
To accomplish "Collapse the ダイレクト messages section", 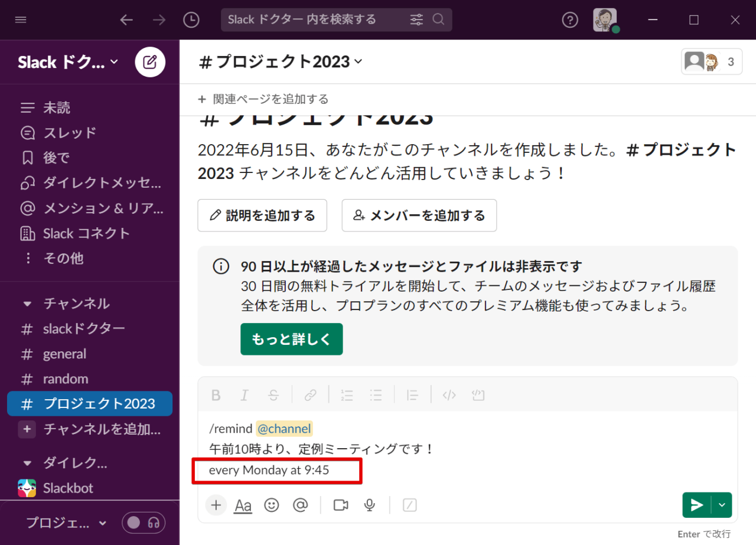I will tap(27, 463).
